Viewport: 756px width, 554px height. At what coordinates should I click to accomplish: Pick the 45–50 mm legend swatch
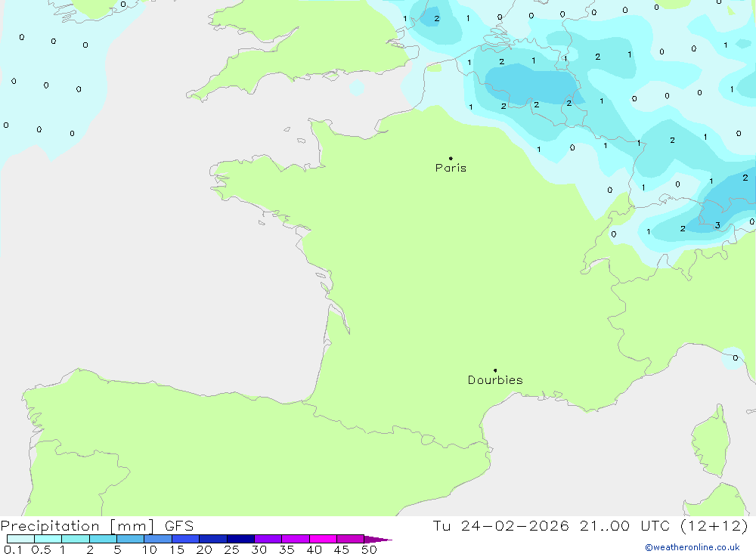[351, 539]
